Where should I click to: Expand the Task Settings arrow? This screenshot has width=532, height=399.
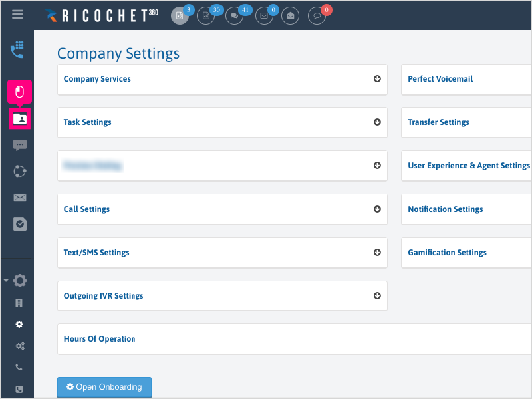click(377, 122)
